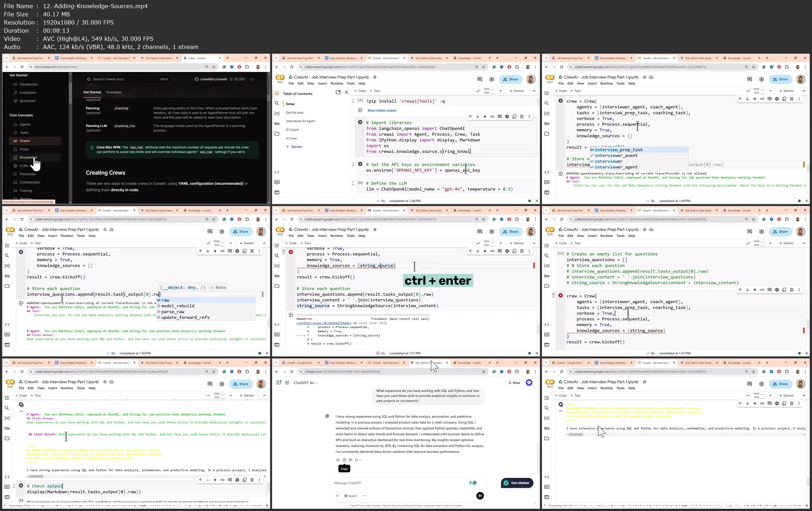This screenshot has height=511, width=812.
Task: Click the horizontal scrollbar under 'I have strong experience' output
Action: click(x=36, y=477)
